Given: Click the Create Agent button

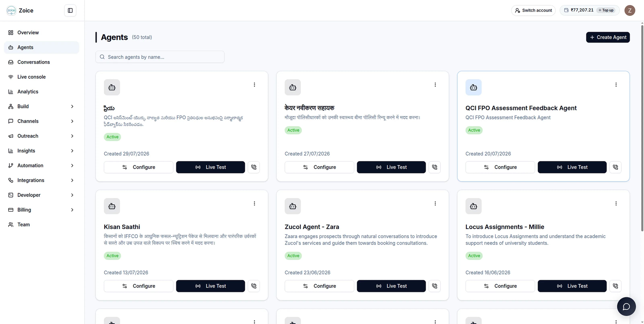Looking at the screenshot, I should (608, 37).
